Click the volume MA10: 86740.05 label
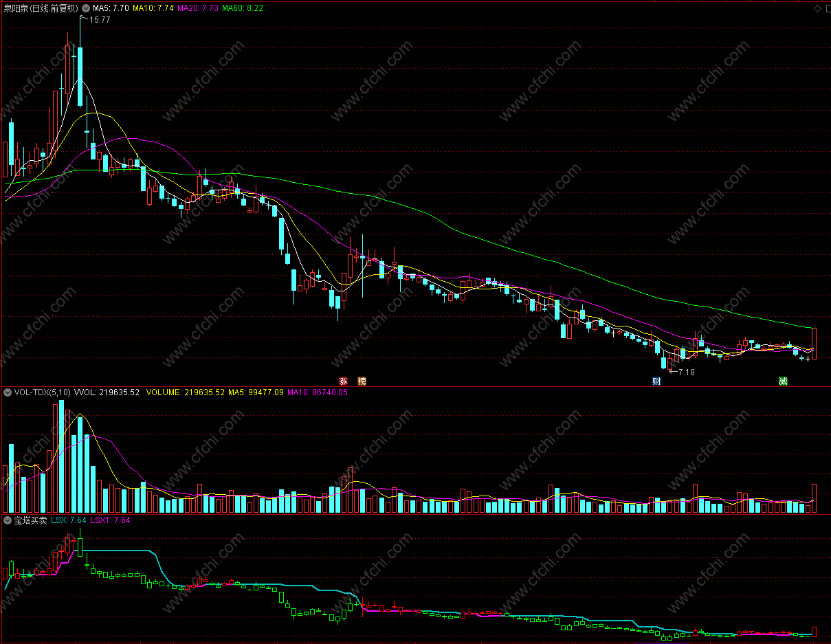The image size is (831, 644). pos(318,392)
